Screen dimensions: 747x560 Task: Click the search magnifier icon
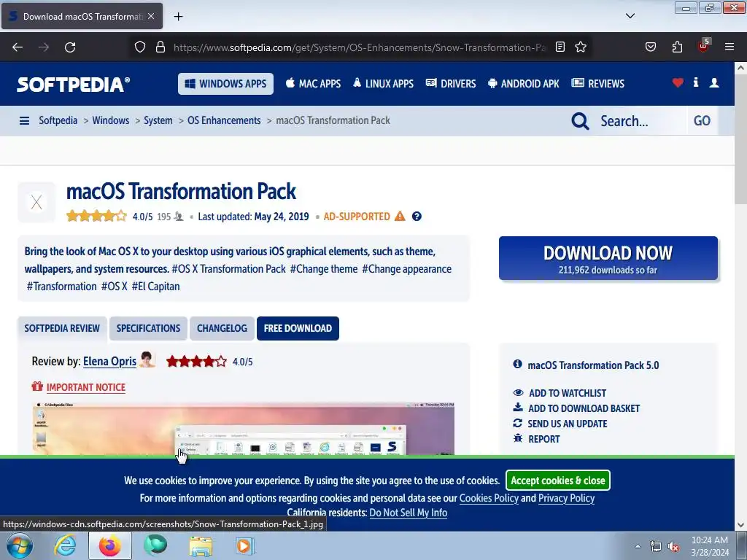click(580, 121)
